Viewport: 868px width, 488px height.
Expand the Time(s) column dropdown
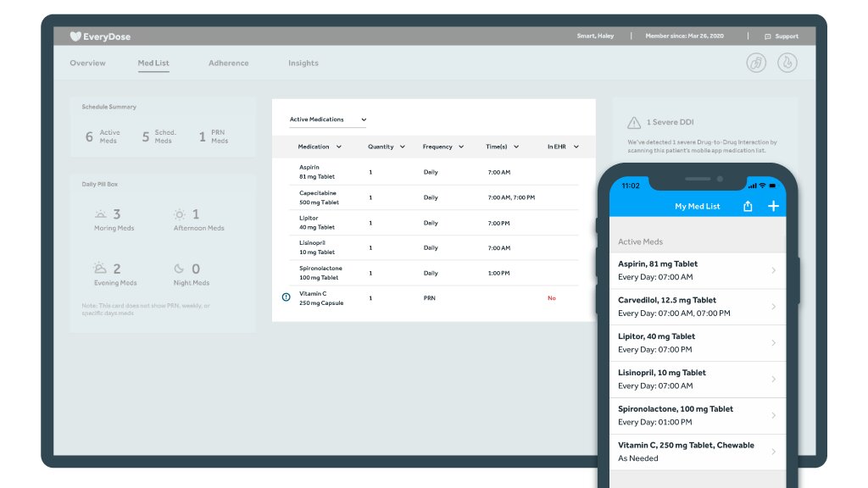pos(516,147)
